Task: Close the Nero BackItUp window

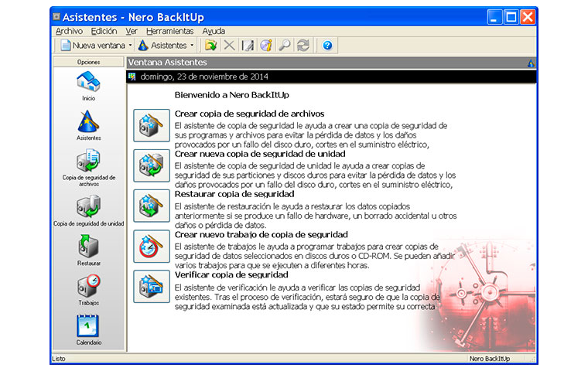Action: coord(528,17)
